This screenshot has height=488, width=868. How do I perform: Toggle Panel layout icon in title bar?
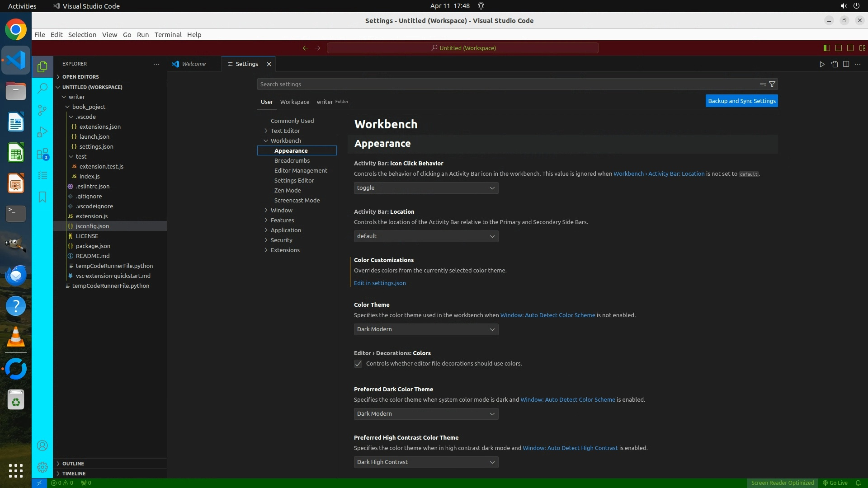[x=838, y=48]
